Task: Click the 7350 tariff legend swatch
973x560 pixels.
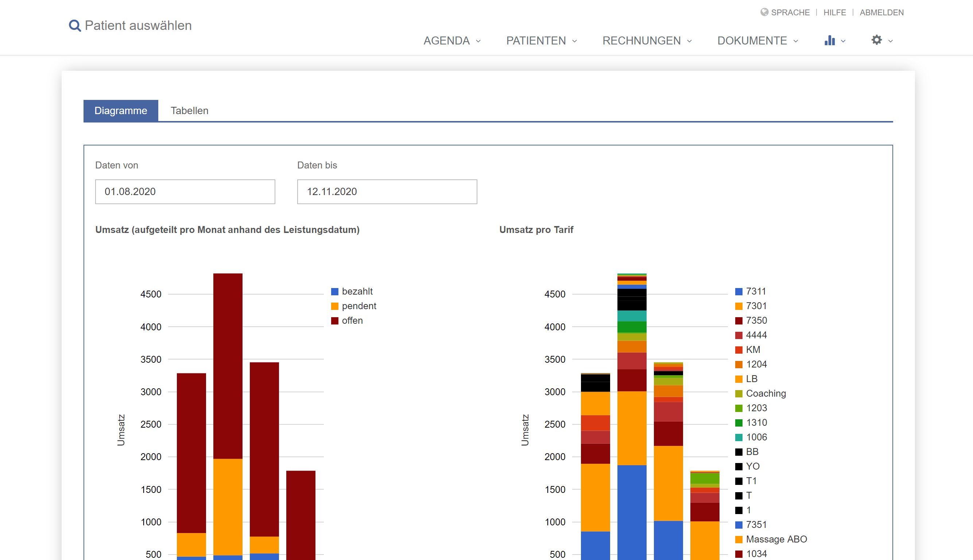Action: point(739,321)
